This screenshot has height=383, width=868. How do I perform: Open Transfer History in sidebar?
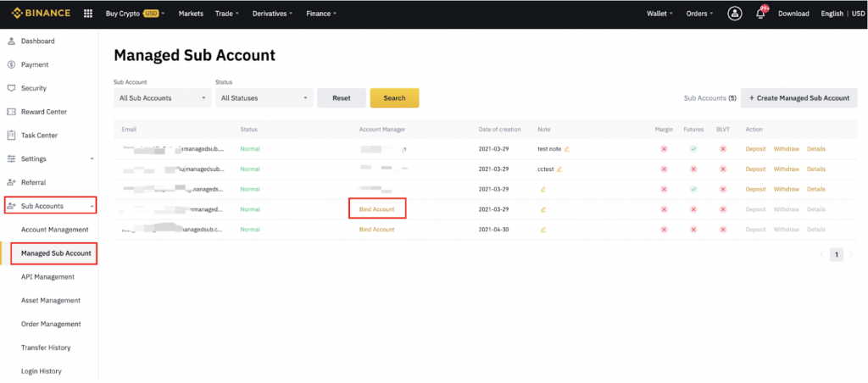tap(46, 347)
